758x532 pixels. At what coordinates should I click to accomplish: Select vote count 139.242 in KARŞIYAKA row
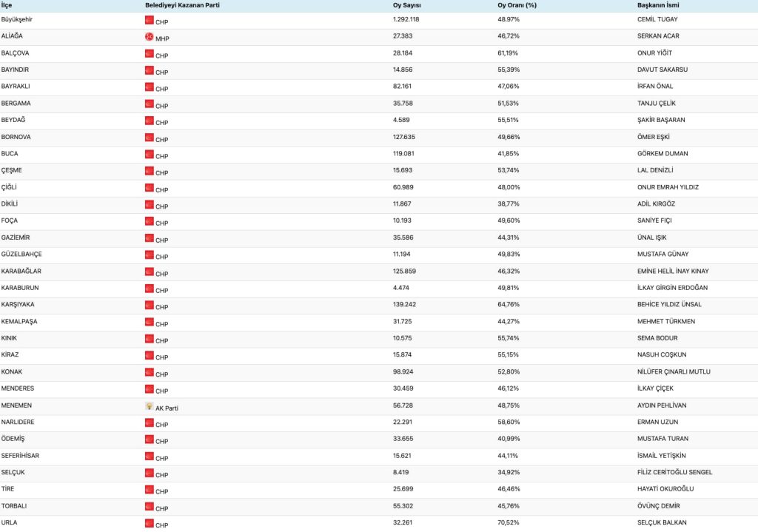click(406, 304)
